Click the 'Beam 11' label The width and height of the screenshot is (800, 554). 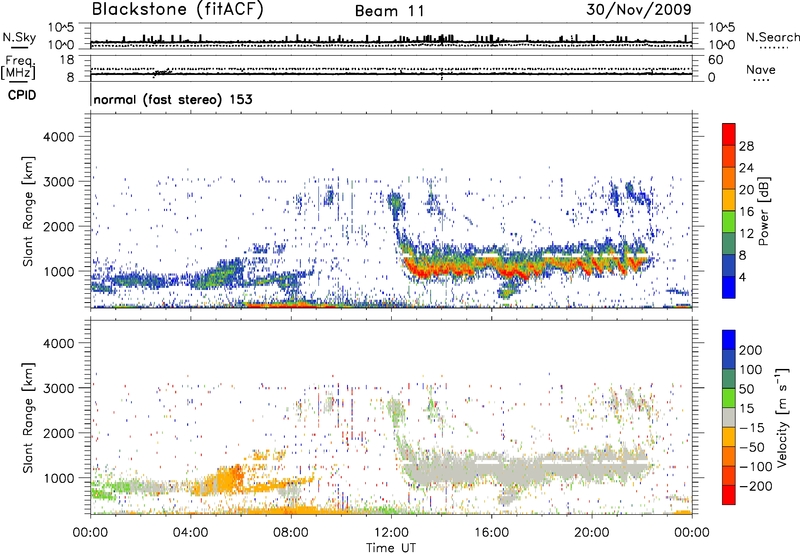click(390, 11)
